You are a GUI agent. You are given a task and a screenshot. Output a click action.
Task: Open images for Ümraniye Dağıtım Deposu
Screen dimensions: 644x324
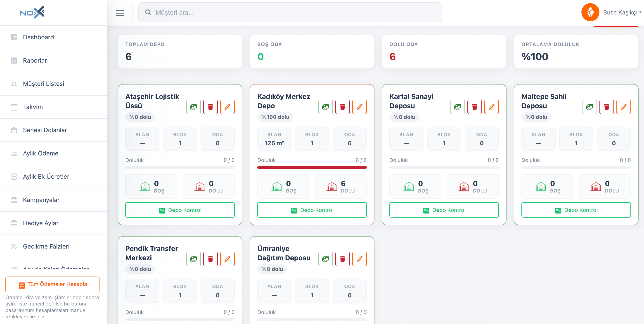[325, 259]
